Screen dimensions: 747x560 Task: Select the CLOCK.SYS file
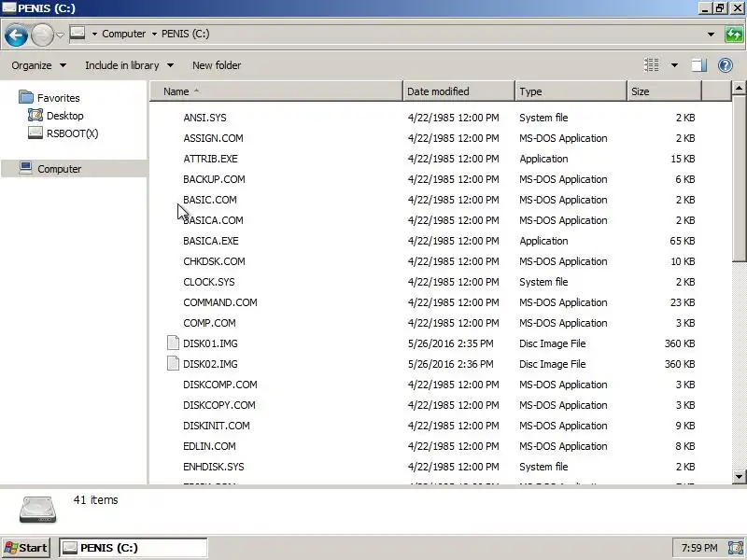pyautogui.click(x=208, y=282)
